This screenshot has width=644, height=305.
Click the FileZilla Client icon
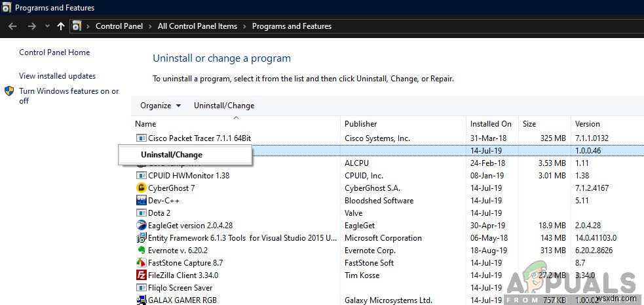(x=141, y=275)
